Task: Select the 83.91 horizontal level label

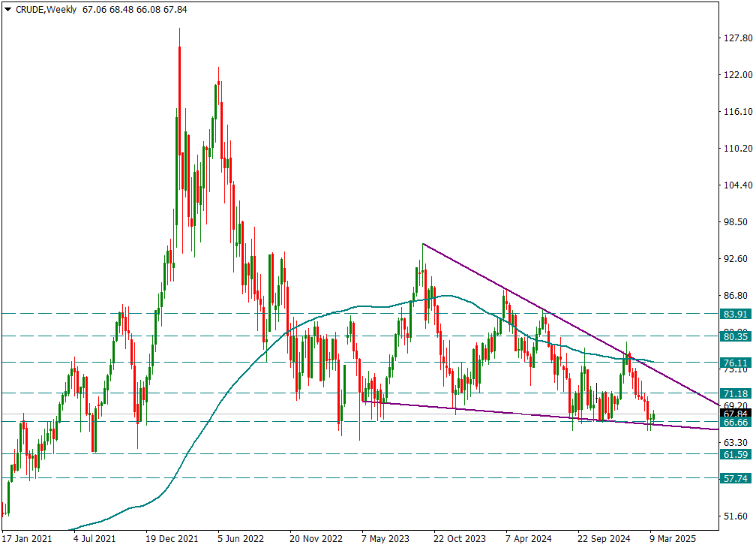Action: (736, 314)
